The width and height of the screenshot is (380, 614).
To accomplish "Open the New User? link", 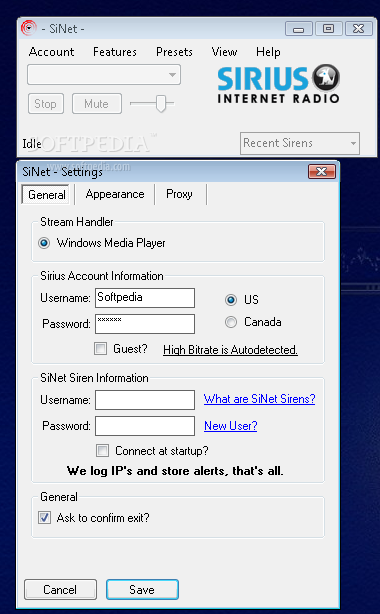I will pos(231,426).
